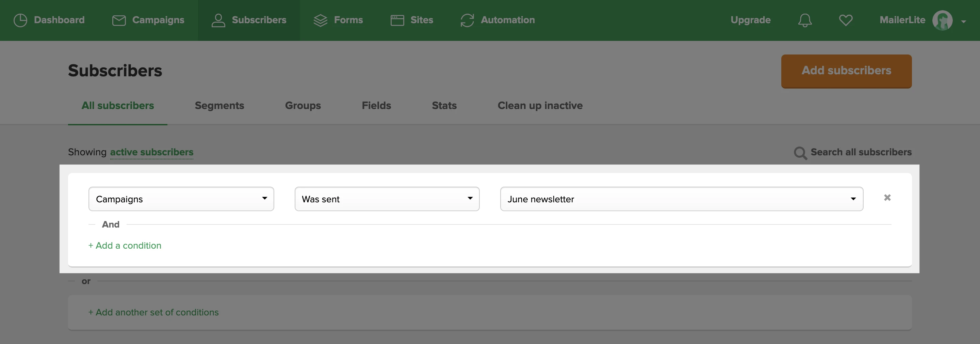Expand the Campaigns filter dropdown

[181, 199]
